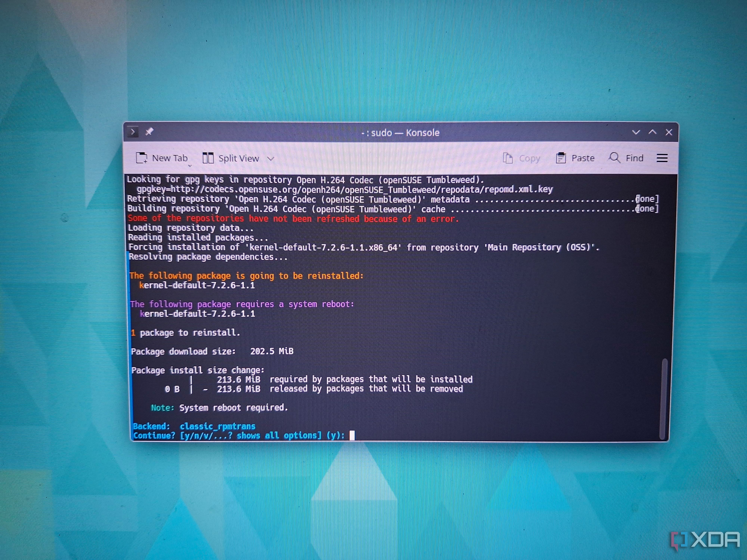The image size is (747, 560).
Task: Expand the Split View chevron
Action: [x=271, y=159]
